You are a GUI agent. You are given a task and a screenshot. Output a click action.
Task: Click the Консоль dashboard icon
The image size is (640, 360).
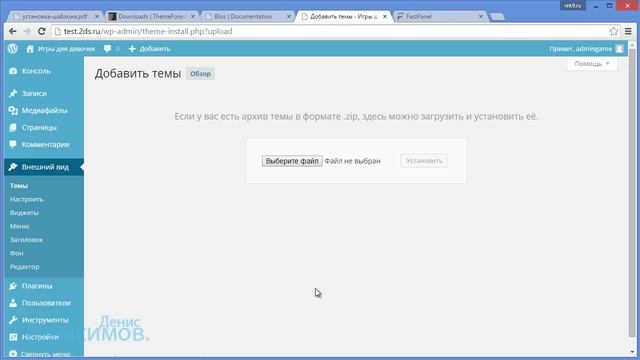[x=13, y=71]
